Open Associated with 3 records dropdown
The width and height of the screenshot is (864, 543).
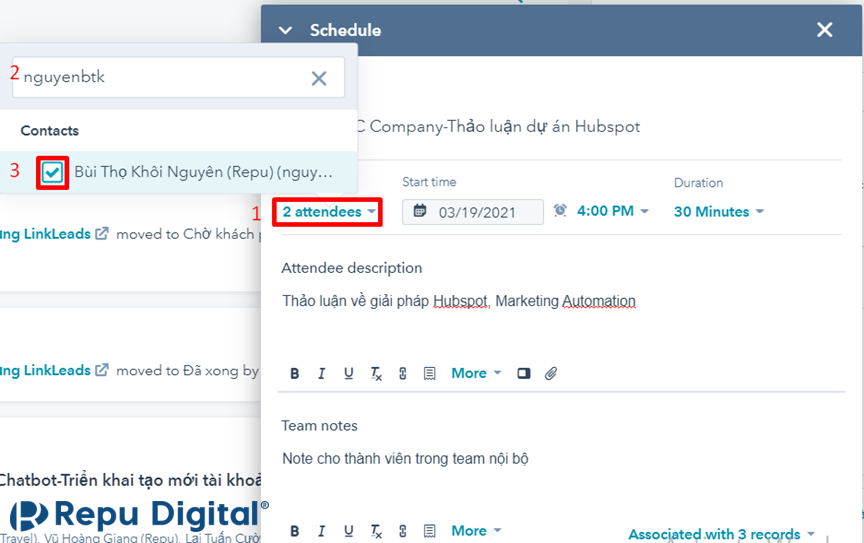[721, 534]
